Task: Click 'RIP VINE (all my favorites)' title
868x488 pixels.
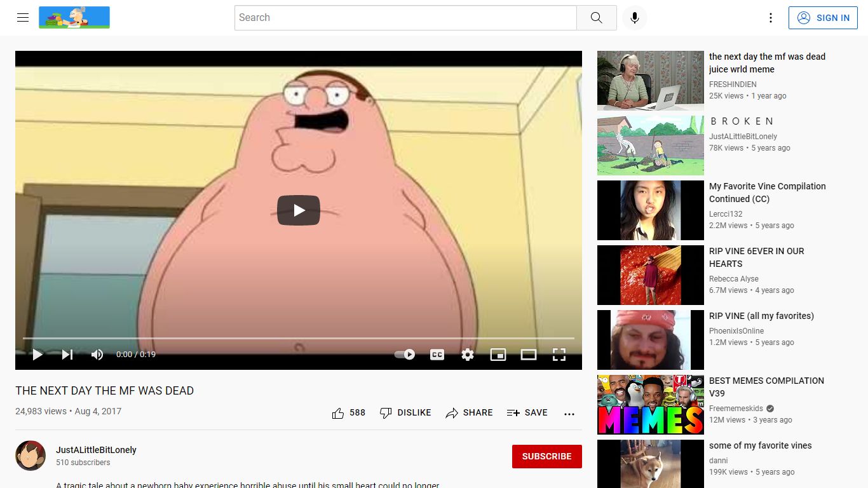Action: click(x=761, y=316)
